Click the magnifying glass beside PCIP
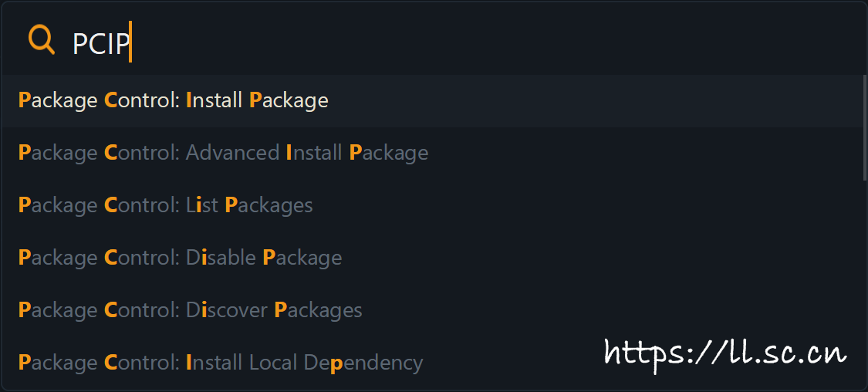 coord(42,39)
